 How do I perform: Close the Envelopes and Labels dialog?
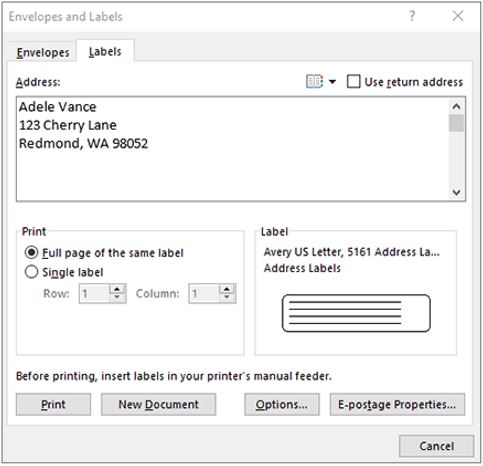(x=458, y=16)
